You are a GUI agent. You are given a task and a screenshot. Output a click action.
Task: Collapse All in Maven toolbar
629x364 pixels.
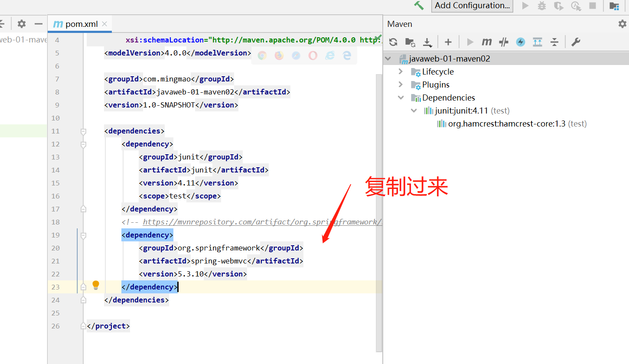(554, 42)
